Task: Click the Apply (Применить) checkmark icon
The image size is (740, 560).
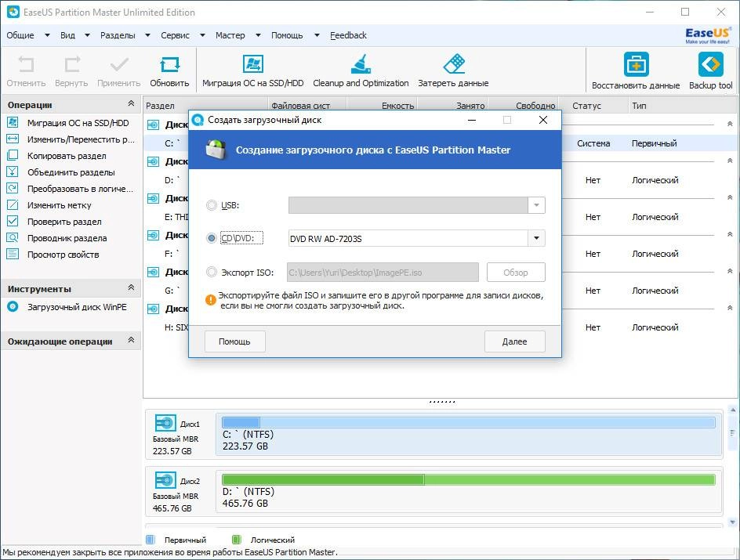Action: [x=119, y=64]
